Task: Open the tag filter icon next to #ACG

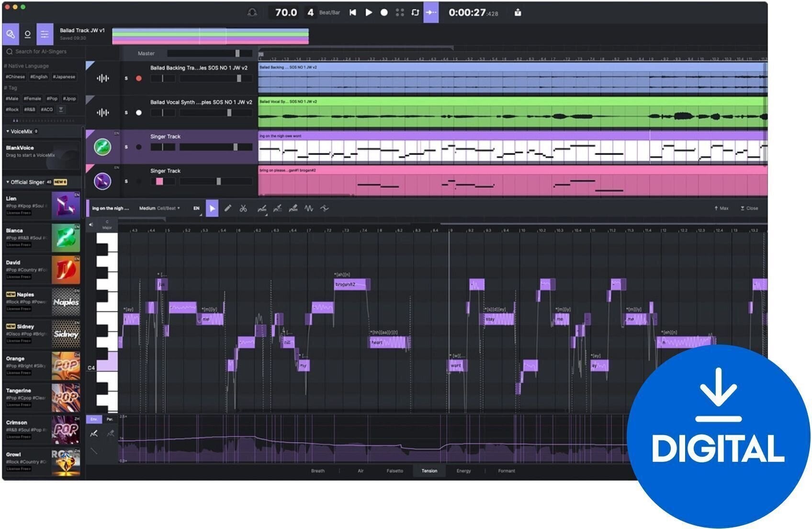Action: pyautogui.click(x=60, y=109)
